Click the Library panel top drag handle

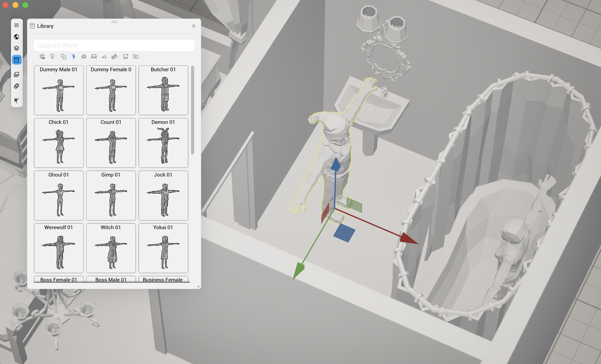tap(114, 22)
